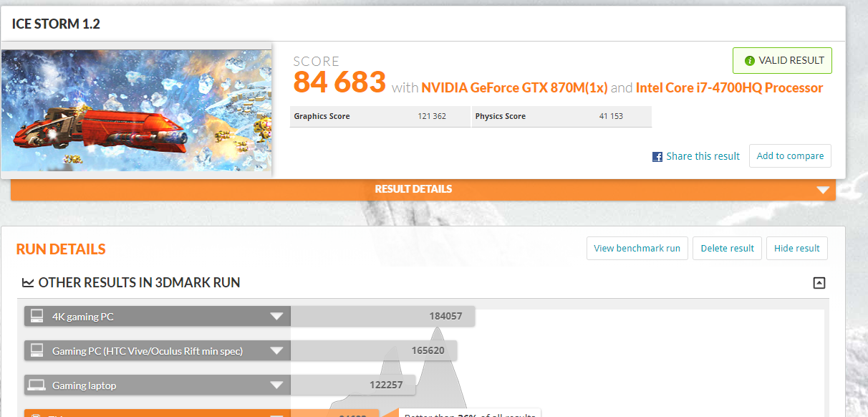
Task: Click the Result Details bar label
Action: pyautogui.click(x=413, y=189)
